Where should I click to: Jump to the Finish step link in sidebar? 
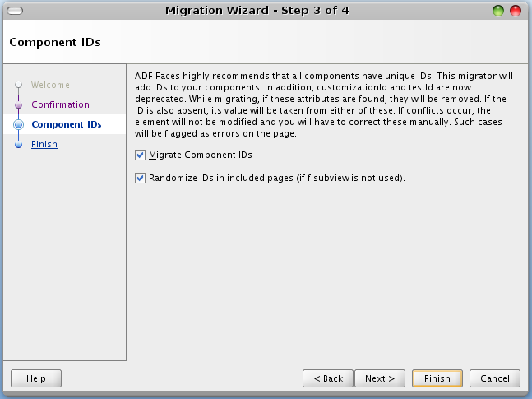click(44, 144)
